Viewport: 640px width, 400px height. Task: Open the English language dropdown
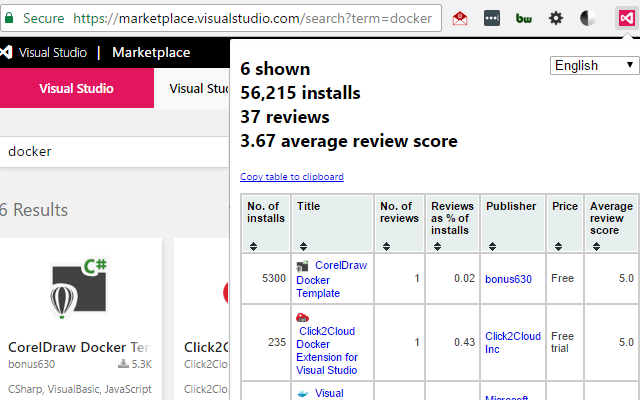595,65
